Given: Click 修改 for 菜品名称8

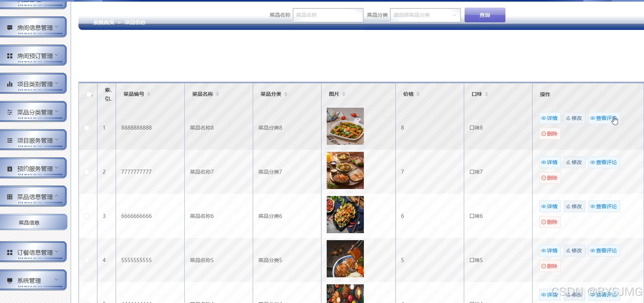Looking at the screenshot, I should coord(574,118).
